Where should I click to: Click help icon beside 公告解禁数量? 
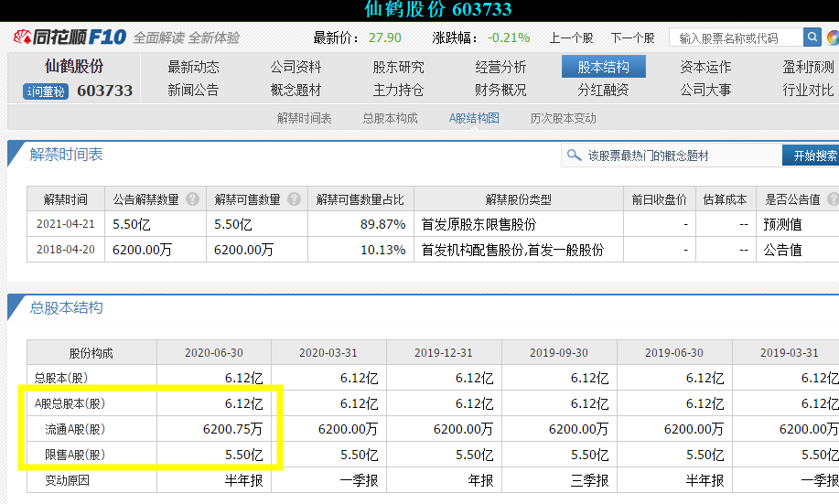193,199
